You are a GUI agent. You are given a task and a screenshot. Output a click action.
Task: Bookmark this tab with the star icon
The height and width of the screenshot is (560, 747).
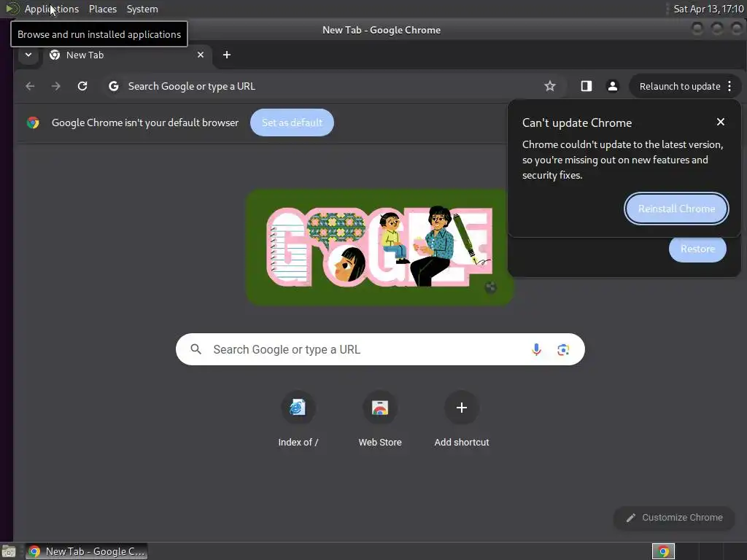pos(550,86)
